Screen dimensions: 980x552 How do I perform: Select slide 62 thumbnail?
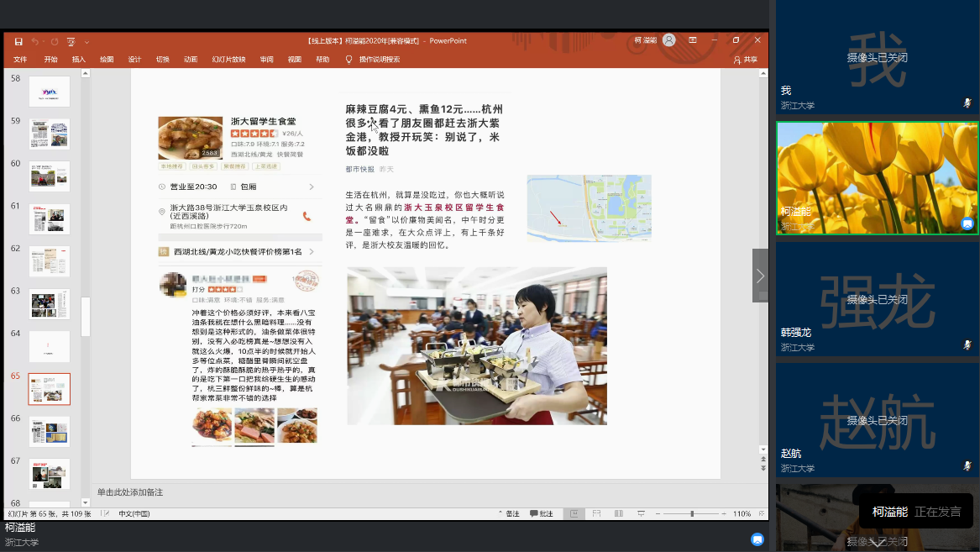coord(50,261)
